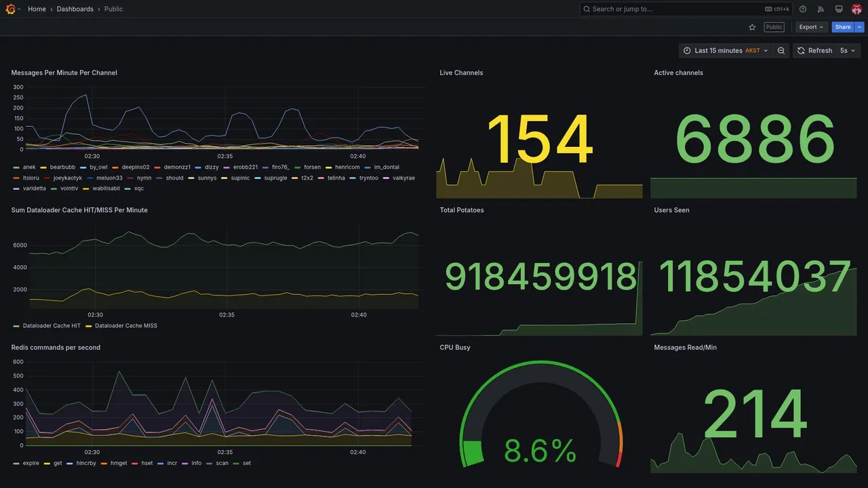Zoom out time range with magnifier icon

coord(781,51)
